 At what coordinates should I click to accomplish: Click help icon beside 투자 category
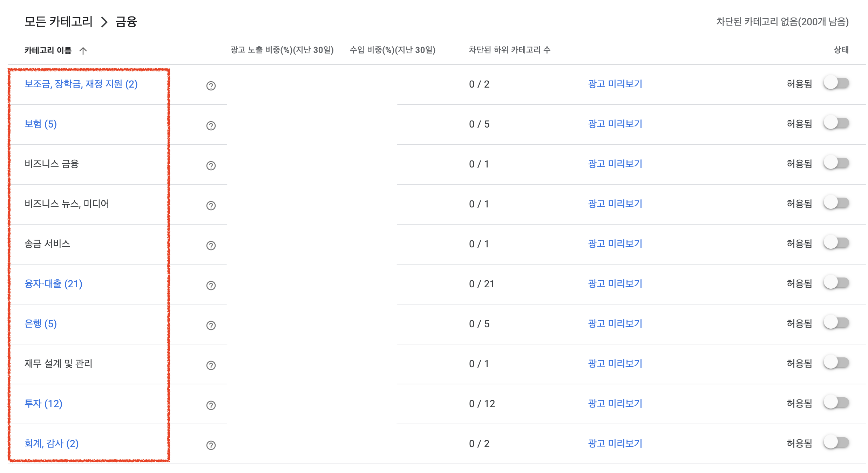pos(211,405)
